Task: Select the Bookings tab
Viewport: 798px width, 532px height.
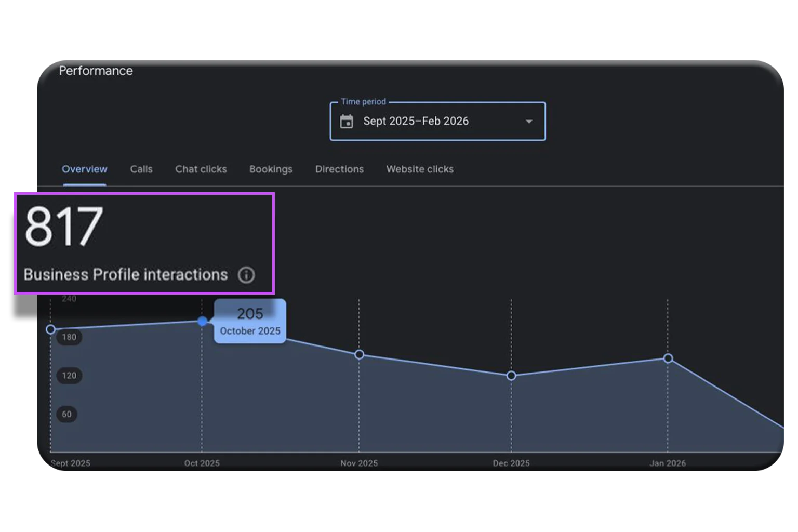Action: (x=271, y=169)
